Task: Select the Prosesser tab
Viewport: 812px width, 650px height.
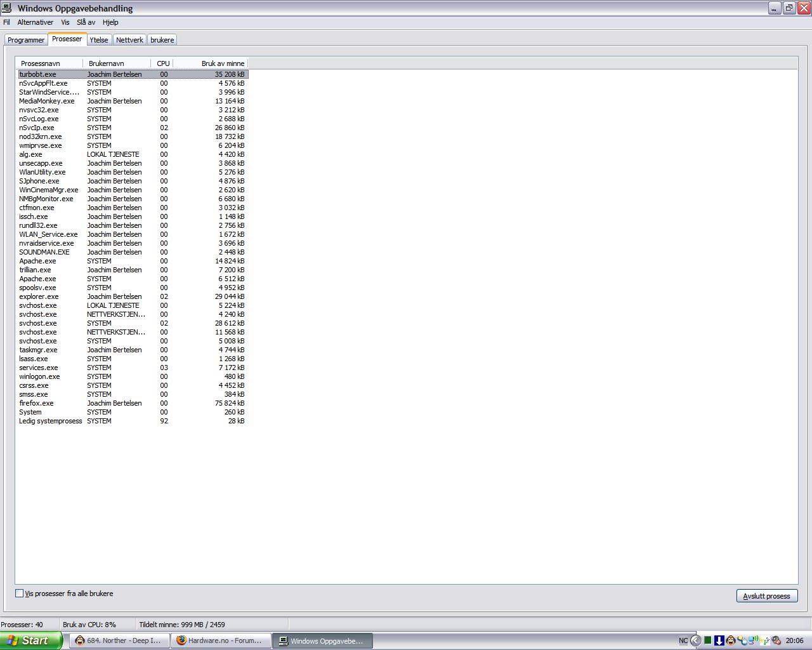Action: (x=67, y=39)
